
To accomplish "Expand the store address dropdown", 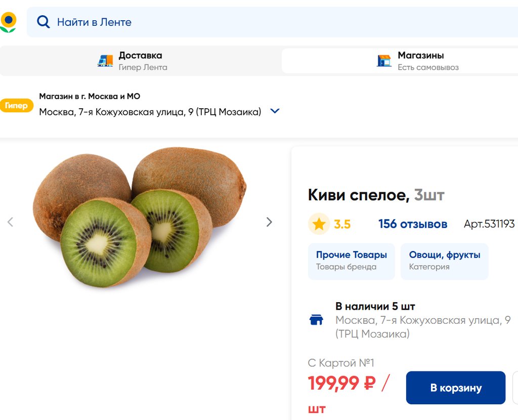I will click(x=275, y=111).
